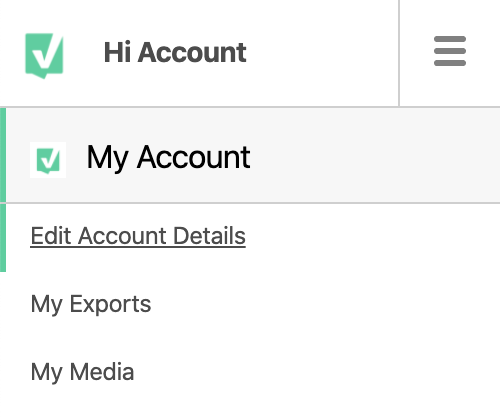The image size is (500, 418).
Task: Click the green bar left of My Account
Action: [x=3, y=155]
